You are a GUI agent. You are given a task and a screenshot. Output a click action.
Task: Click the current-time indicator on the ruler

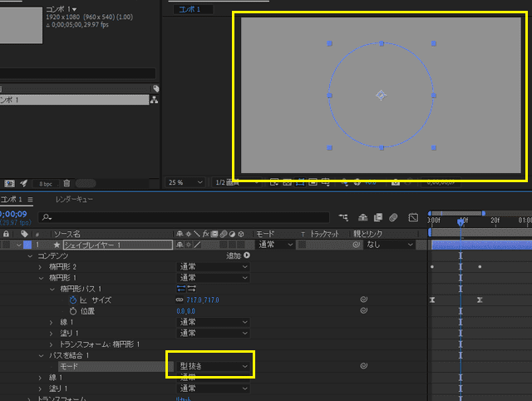tap(461, 222)
